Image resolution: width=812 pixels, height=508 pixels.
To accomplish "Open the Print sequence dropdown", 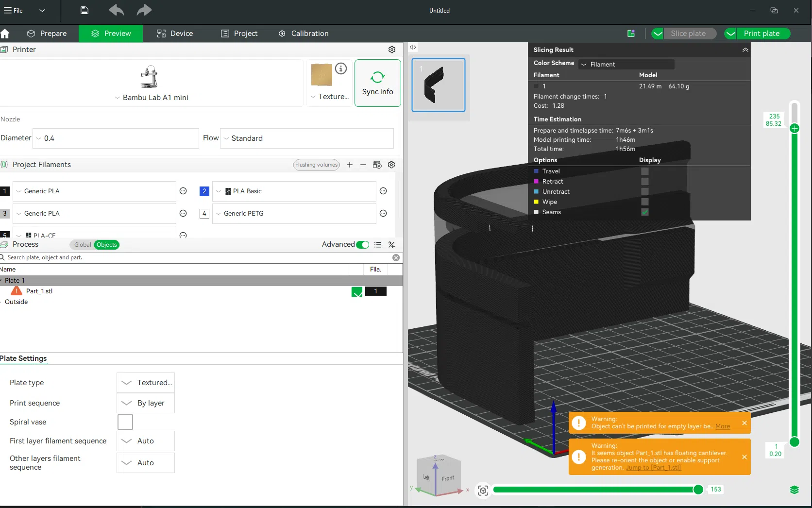I will tap(146, 403).
